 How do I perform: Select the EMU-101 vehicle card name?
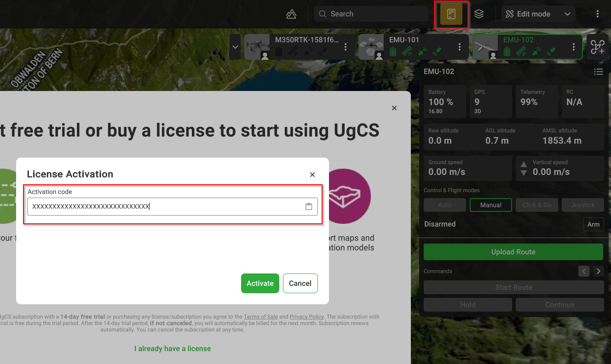[404, 40]
